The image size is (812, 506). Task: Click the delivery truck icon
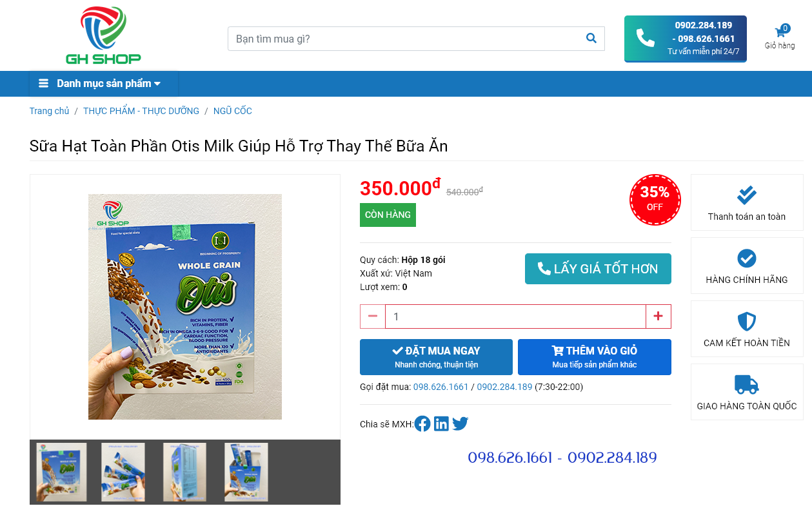pos(746,385)
